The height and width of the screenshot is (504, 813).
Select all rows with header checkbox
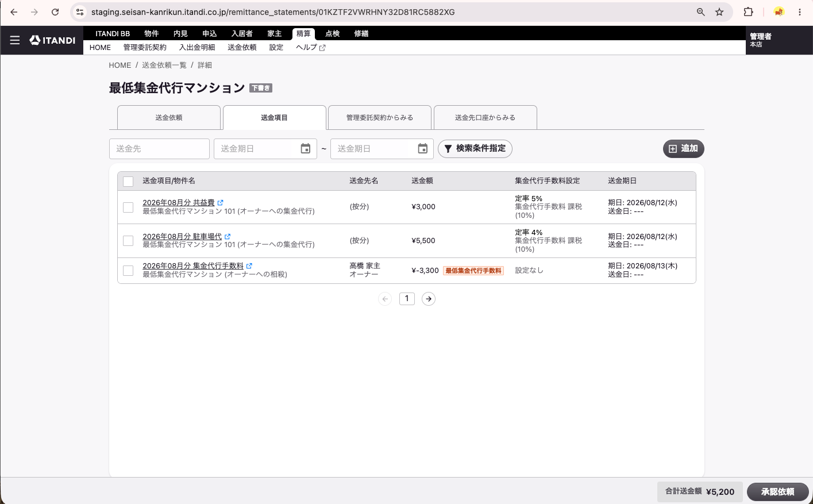click(x=128, y=182)
